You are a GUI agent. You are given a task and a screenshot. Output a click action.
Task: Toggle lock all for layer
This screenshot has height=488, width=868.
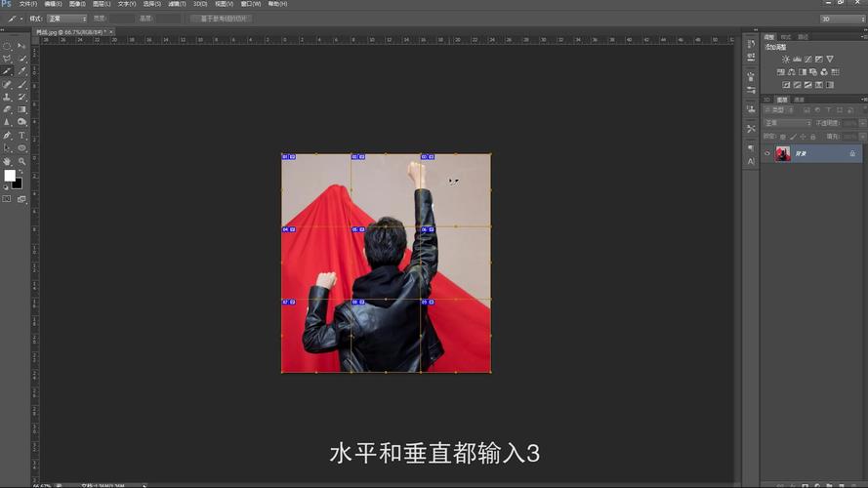point(812,137)
